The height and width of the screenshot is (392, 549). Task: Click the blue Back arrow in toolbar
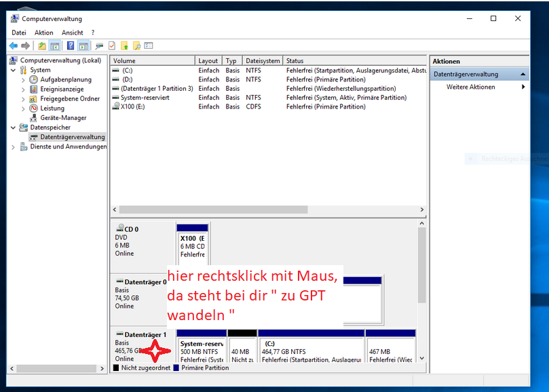[x=14, y=46]
